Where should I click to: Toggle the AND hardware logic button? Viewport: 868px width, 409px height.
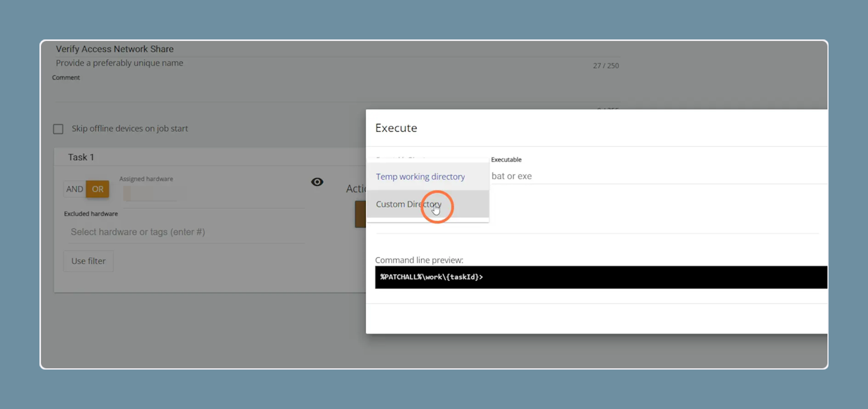point(75,189)
